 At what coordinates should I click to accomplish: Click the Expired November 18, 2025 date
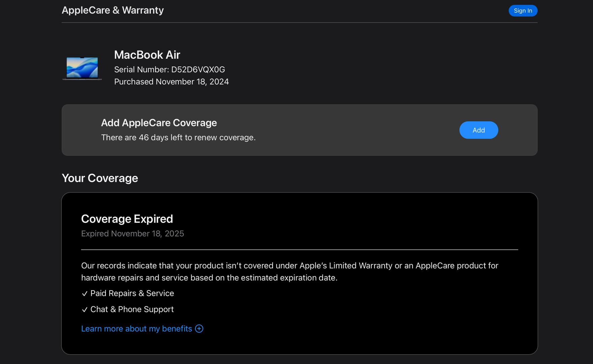(133, 234)
